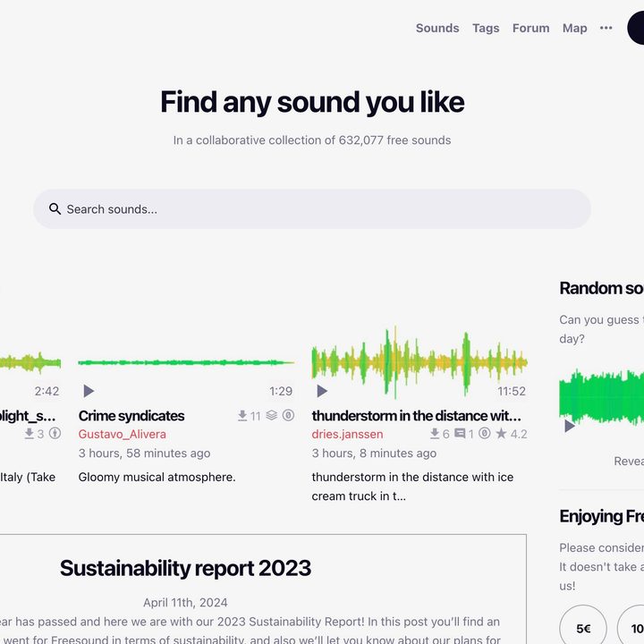Open the Sustainability report 2023 post

click(x=185, y=568)
